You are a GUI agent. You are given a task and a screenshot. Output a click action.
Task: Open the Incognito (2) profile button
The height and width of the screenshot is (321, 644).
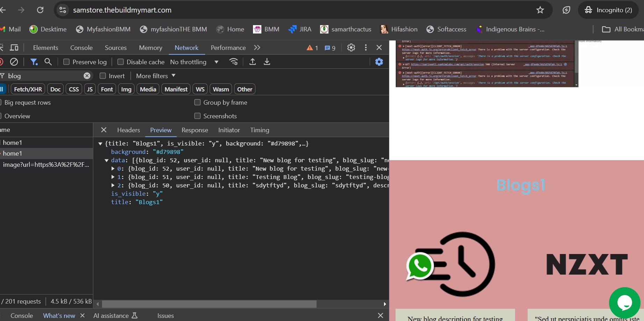pyautogui.click(x=608, y=10)
